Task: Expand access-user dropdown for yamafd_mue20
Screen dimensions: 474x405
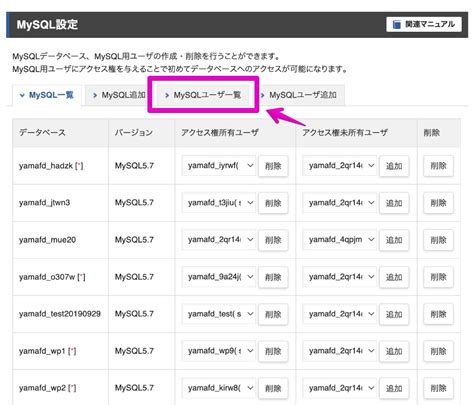Action: (219, 240)
